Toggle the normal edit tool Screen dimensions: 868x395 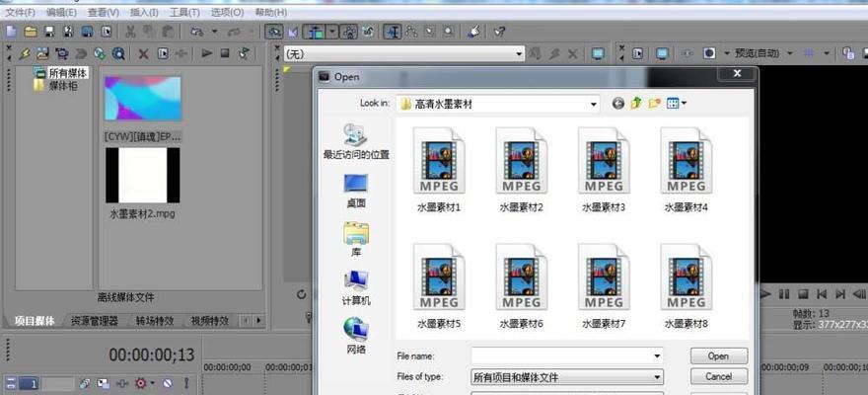coord(393,33)
